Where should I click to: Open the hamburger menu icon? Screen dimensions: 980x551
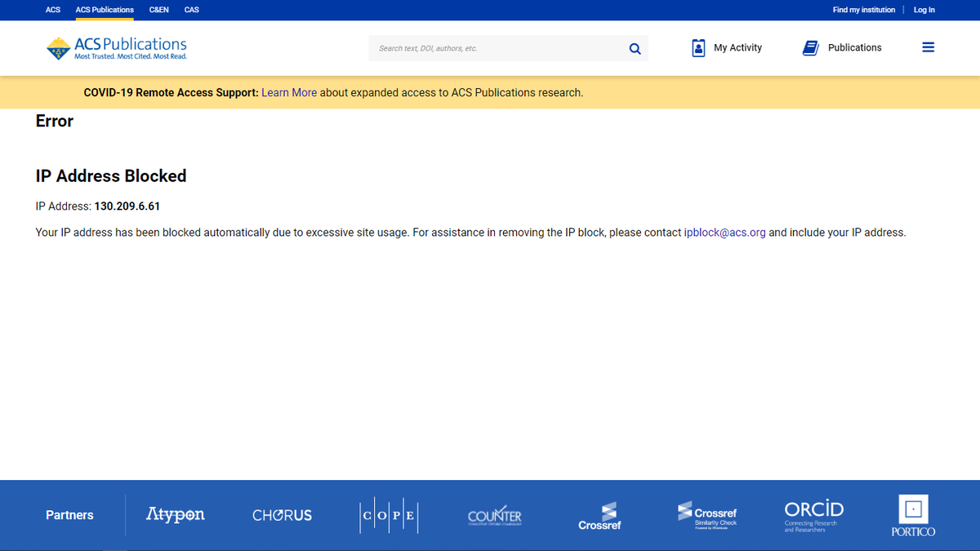click(928, 47)
